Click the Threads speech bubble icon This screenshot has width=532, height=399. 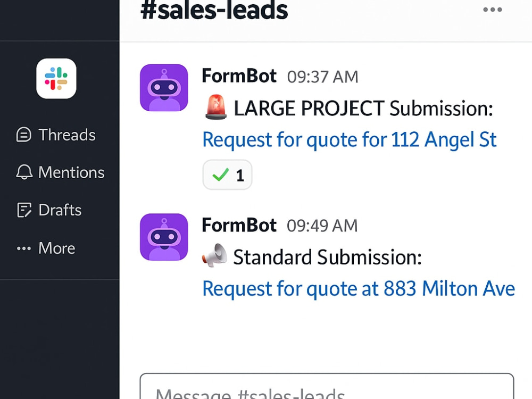(24, 135)
